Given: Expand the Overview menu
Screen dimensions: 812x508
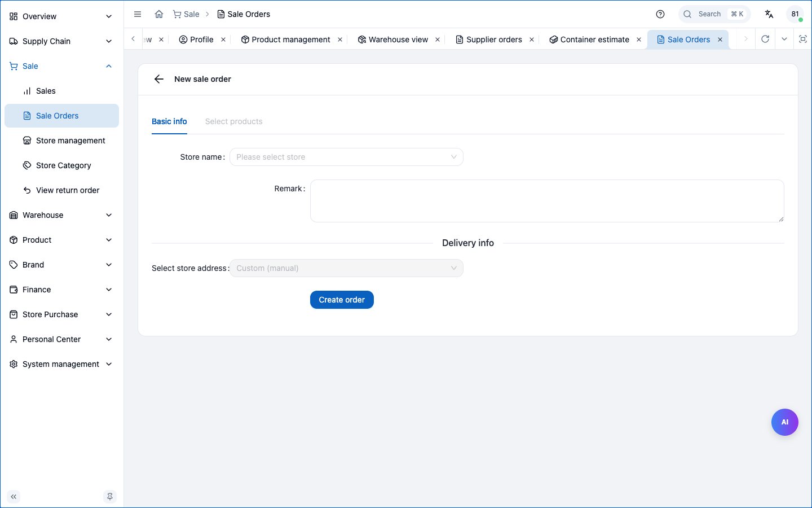Looking at the screenshot, I should tap(61, 16).
